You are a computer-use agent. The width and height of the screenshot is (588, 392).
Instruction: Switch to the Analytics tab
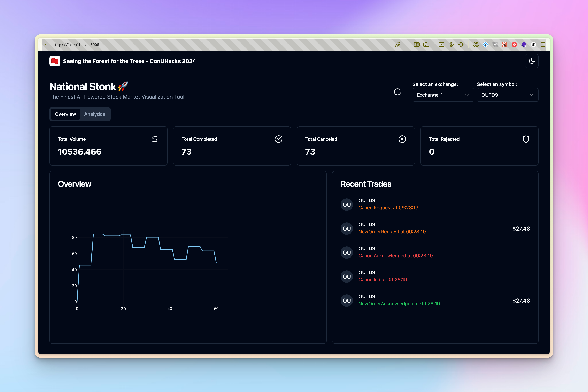tap(95, 114)
